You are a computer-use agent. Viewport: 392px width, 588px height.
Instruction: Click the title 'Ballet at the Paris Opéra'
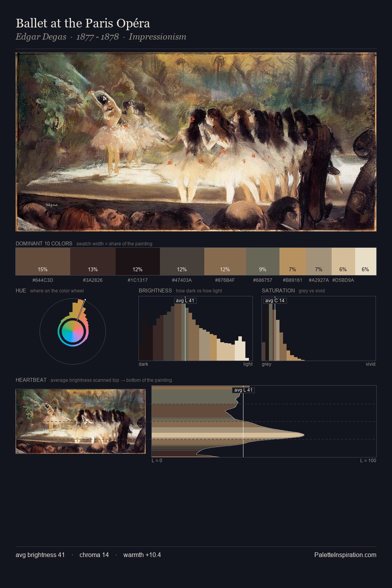(83, 23)
